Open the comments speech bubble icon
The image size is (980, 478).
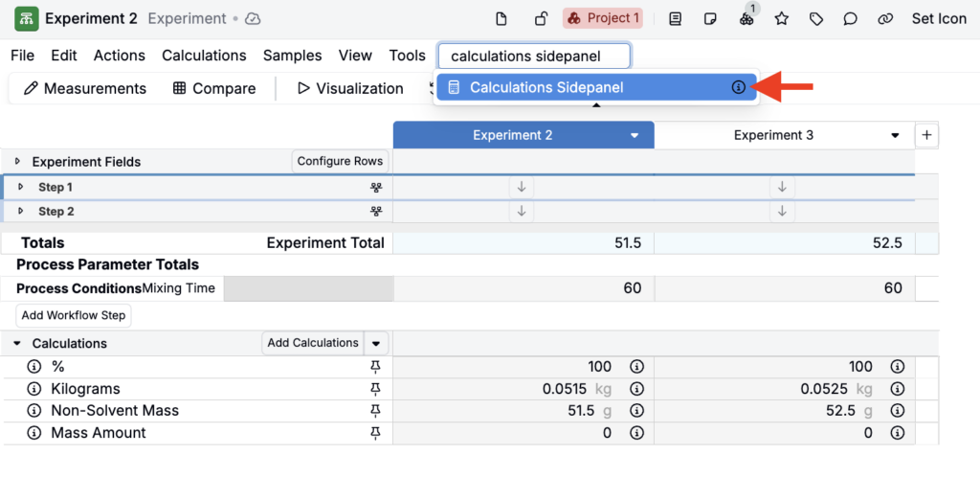(x=850, y=19)
